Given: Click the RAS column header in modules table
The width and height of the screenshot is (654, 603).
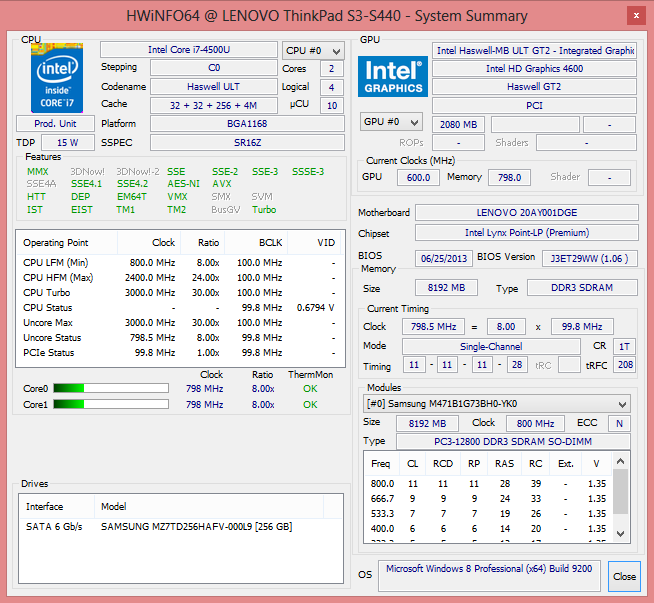Looking at the screenshot, I should [505, 464].
